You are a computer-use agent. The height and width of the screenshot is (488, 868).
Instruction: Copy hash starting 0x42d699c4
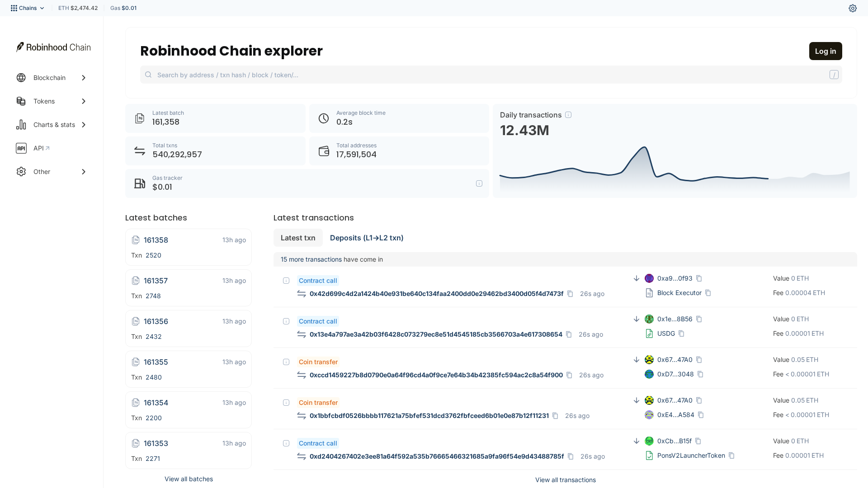point(570,294)
